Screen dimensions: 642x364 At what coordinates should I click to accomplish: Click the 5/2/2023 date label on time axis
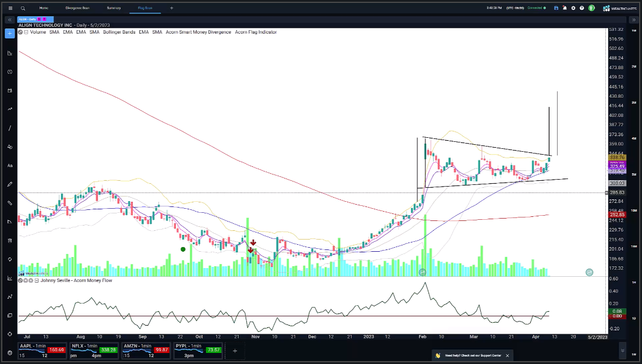click(597, 337)
